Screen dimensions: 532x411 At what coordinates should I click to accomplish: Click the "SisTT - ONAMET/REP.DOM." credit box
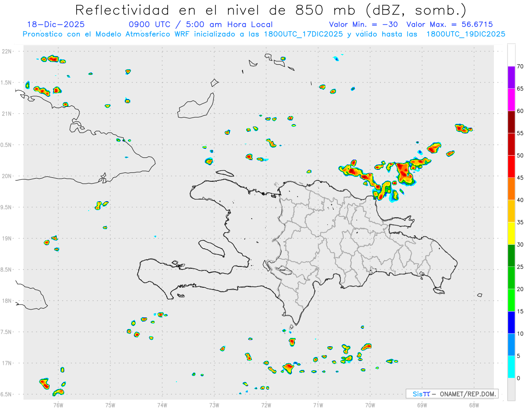coord(452,394)
